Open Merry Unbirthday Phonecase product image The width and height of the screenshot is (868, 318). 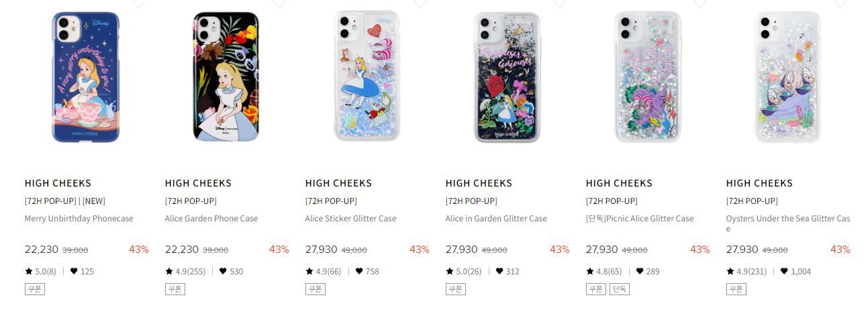(85, 77)
